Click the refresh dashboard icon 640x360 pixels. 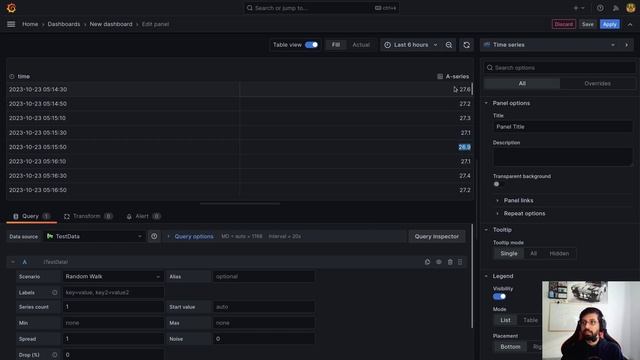tap(467, 45)
